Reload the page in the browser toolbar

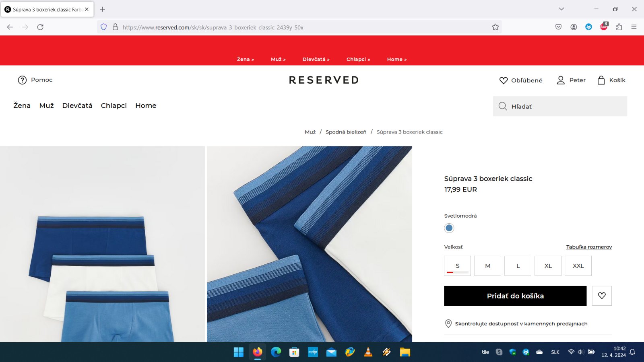(40, 27)
